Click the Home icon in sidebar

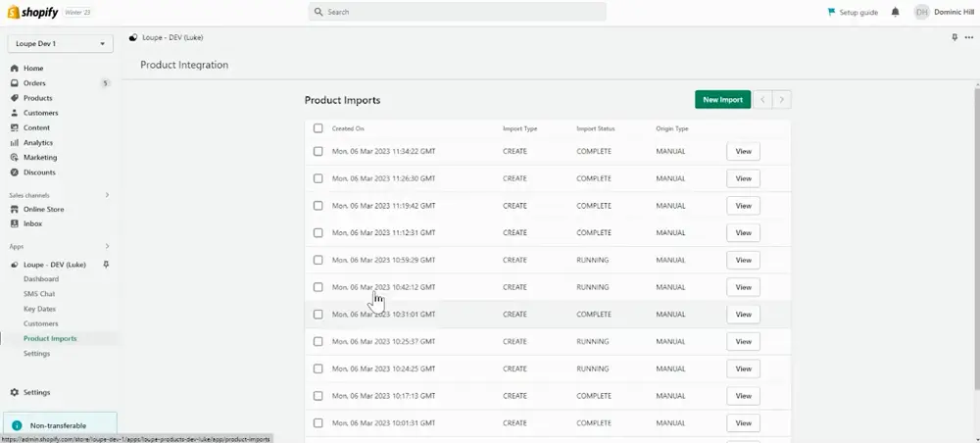click(15, 68)
